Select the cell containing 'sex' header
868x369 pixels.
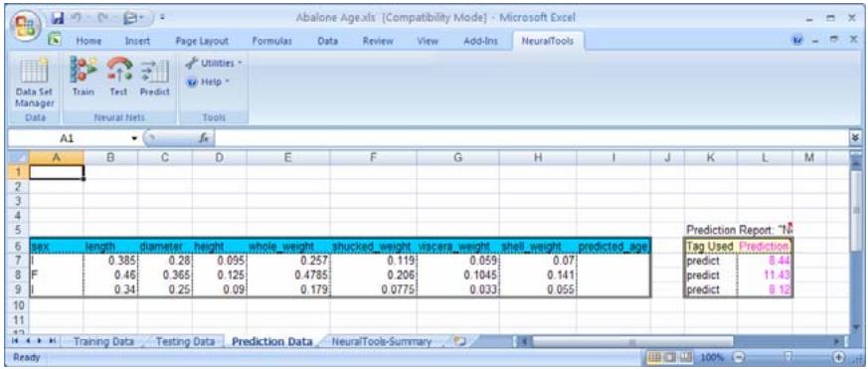tap(57, 246)
